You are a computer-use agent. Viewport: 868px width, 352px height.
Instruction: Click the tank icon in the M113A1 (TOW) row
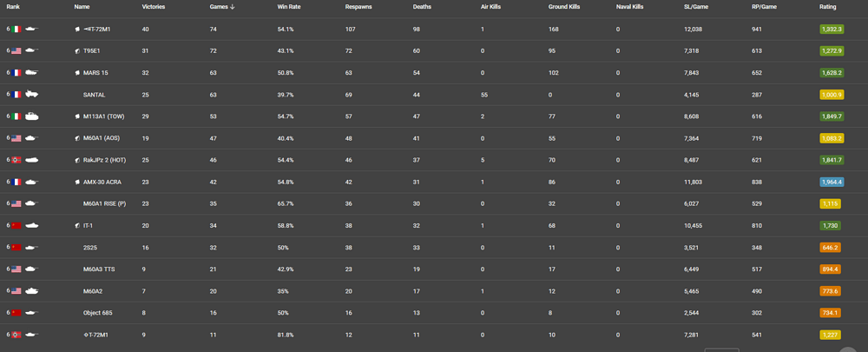[32, 116]
